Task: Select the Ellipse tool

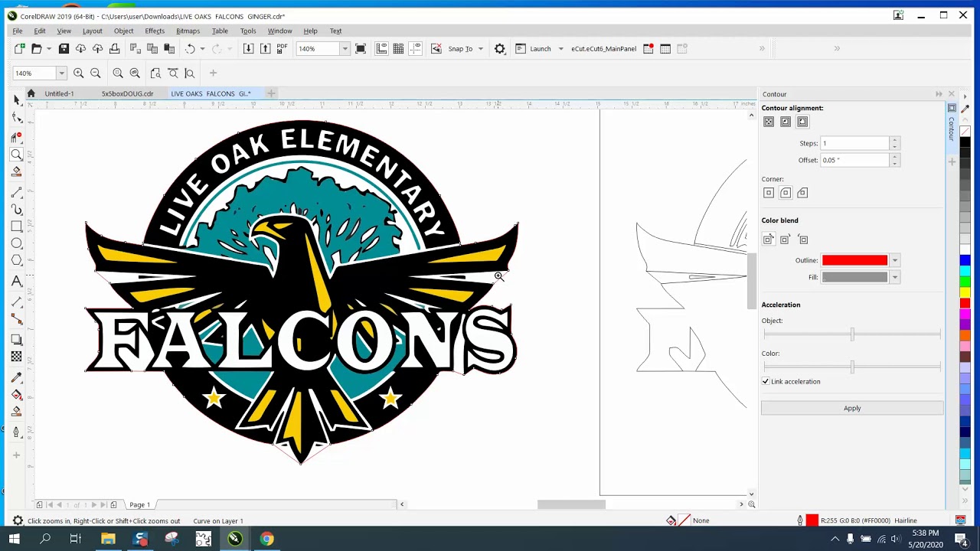Action: 17,243
